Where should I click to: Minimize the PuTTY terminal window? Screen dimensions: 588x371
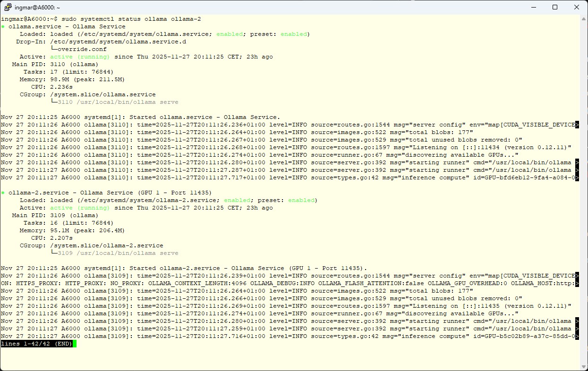pyautogui.click(x=533, y=7)
